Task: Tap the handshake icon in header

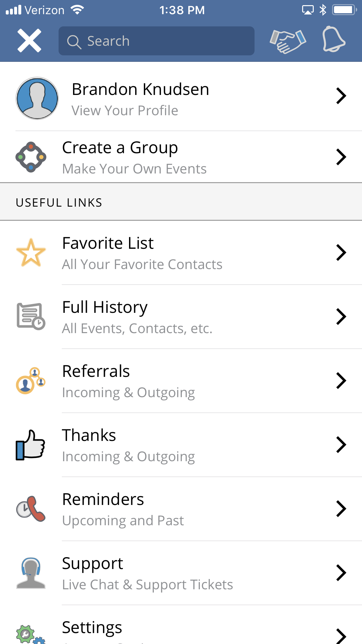Action: (x=288, y=41)
